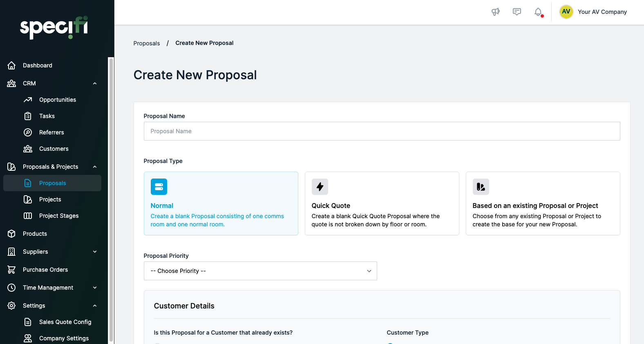Click the megaphone announcements icon
Image resolution: width=644 pixels, height=344 pixels.
495,12
